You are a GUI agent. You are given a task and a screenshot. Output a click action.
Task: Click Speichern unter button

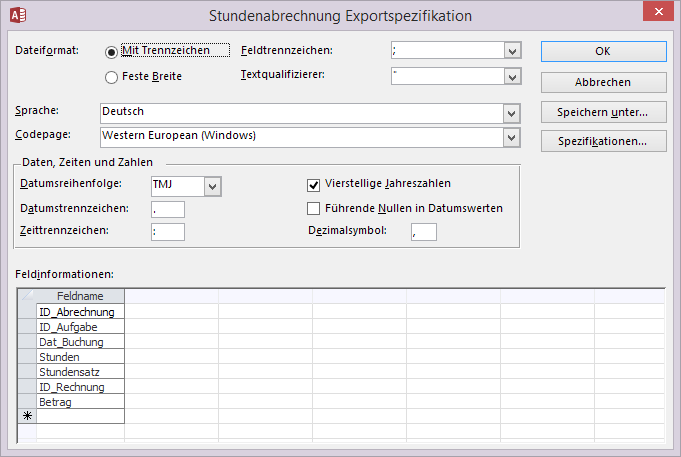pos(601,112)
